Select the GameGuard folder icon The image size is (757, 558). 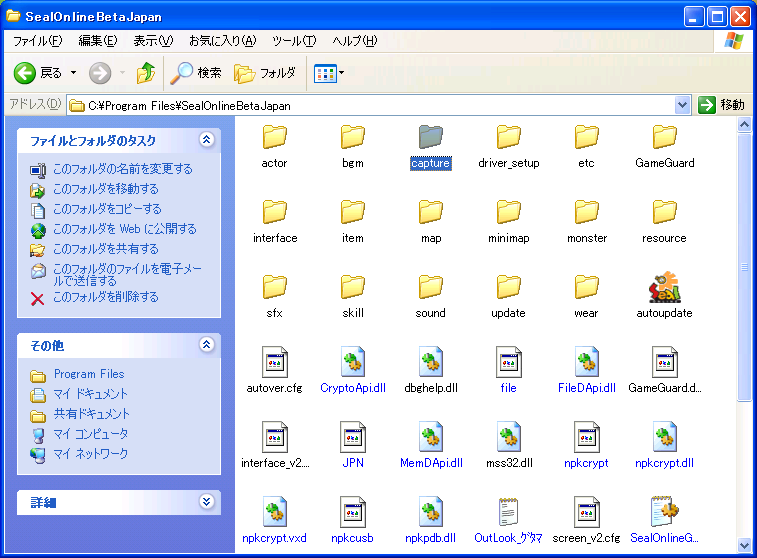664,137
